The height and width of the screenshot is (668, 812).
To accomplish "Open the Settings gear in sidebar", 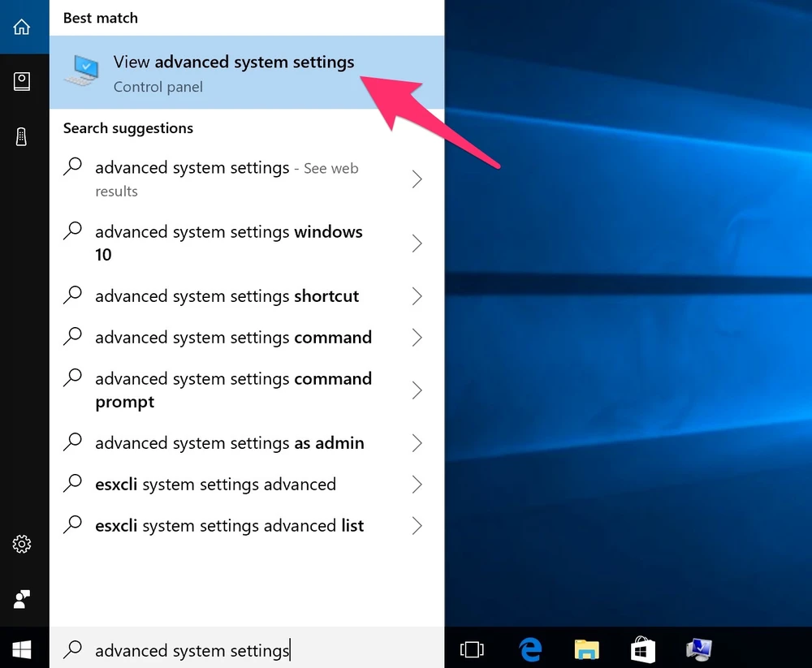I will click(22, 544).
